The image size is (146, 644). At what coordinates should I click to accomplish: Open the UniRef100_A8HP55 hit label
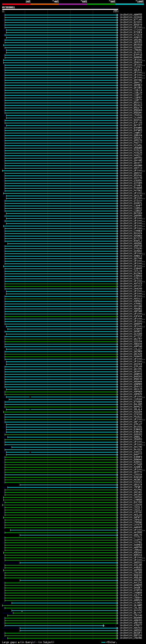(131, 15)
